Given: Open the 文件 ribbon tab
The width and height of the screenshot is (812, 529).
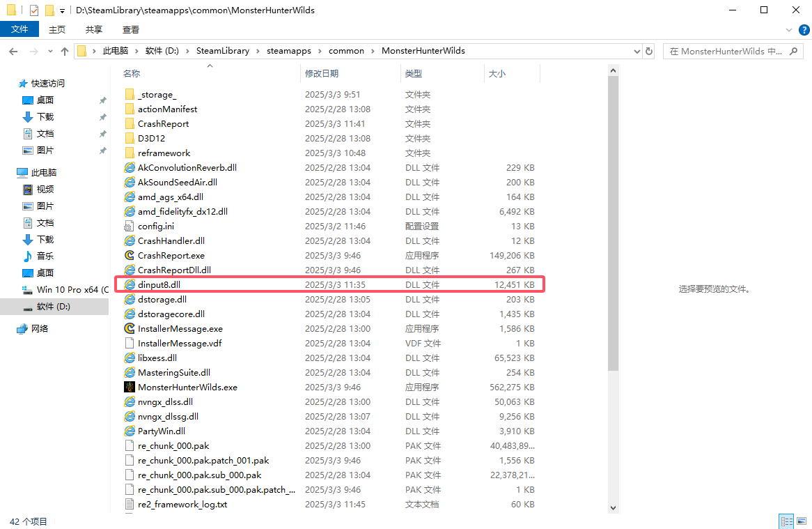Looking at the screenshot, I should 19,29.
